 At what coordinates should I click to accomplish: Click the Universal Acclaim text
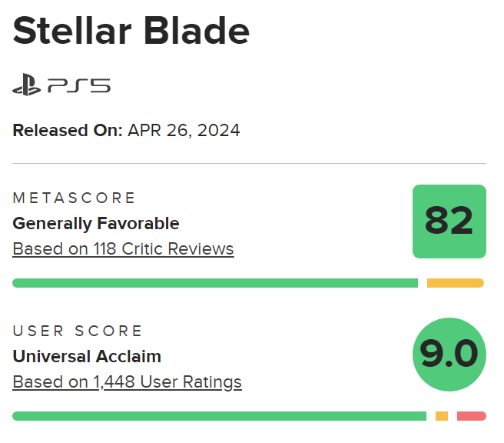(x=87, y=356)
